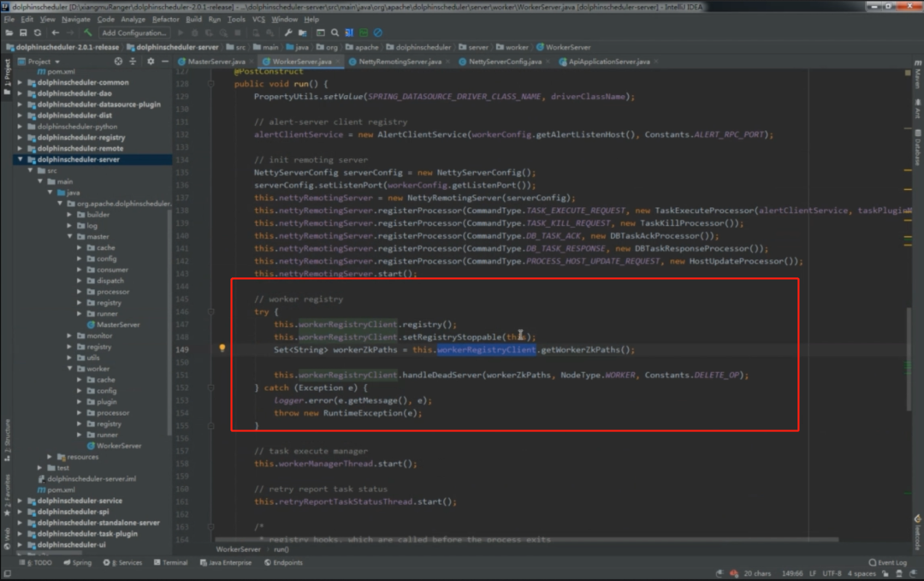This screenshot has height=581, width=924.
Task: Open the TODO tool window
Action: coord(38,563)
